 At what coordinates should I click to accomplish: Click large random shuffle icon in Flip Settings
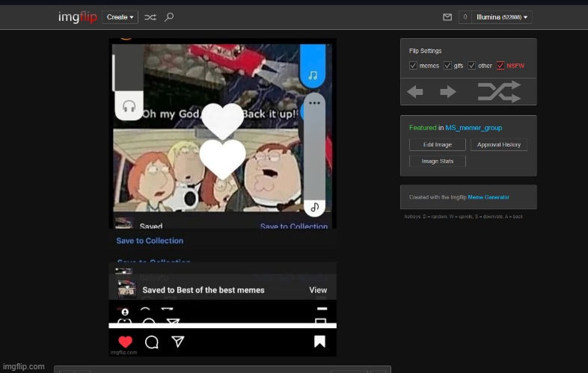coord(499,92)
